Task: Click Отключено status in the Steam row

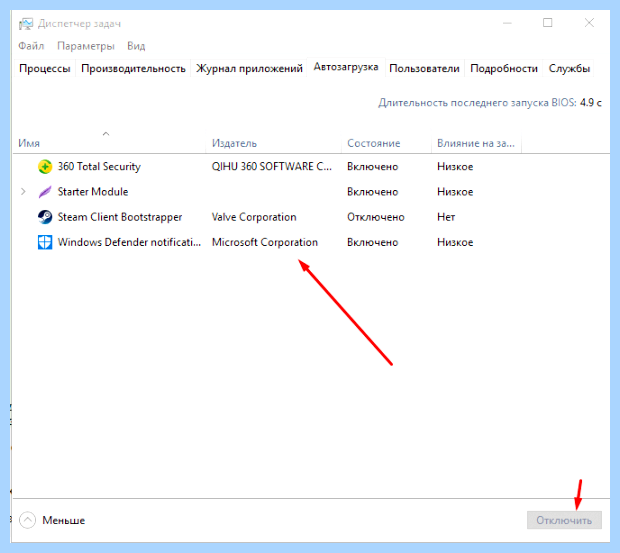Action: coord(376,217)
